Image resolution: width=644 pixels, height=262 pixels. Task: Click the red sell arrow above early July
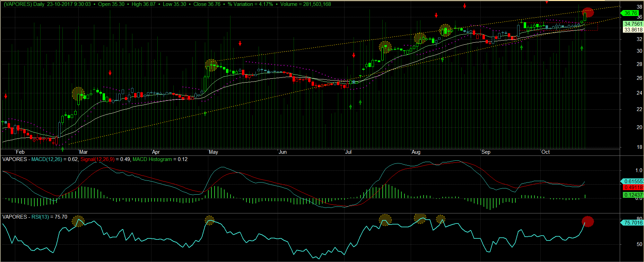click(354, 56)
